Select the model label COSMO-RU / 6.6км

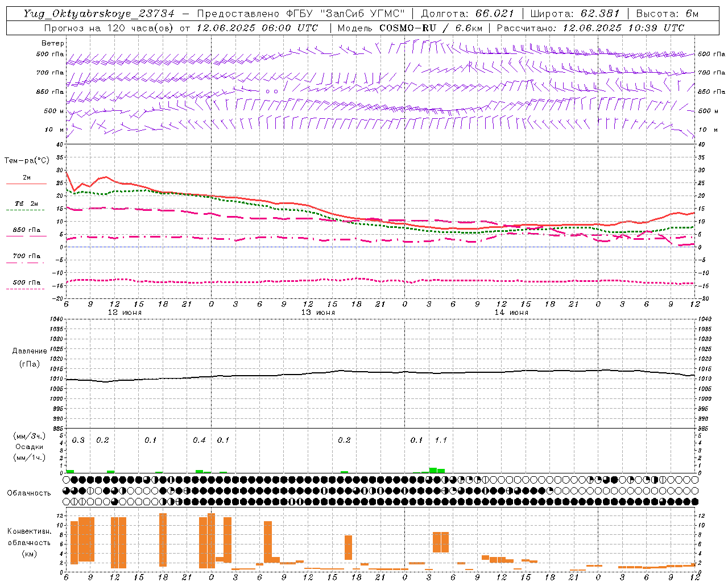click(x=431, y=28)
